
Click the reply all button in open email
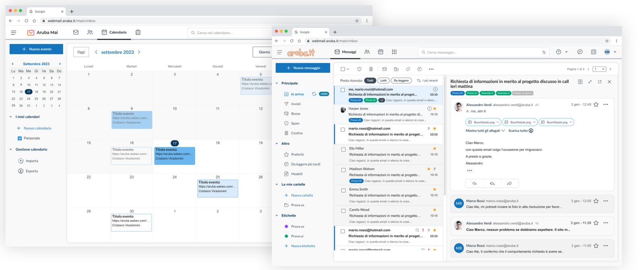492,183
